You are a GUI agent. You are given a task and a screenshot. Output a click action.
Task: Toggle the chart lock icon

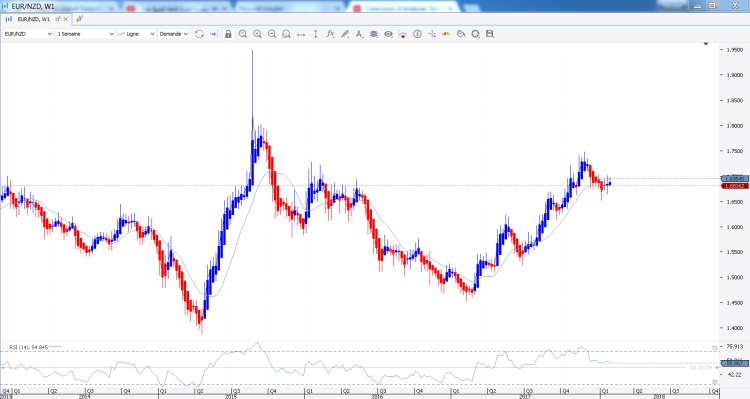coord(228,34)
